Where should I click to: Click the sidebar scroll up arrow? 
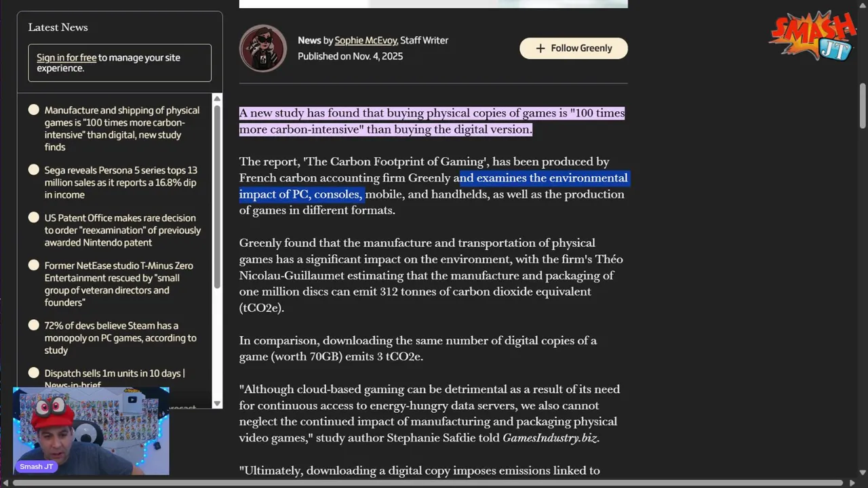point(217,99)
